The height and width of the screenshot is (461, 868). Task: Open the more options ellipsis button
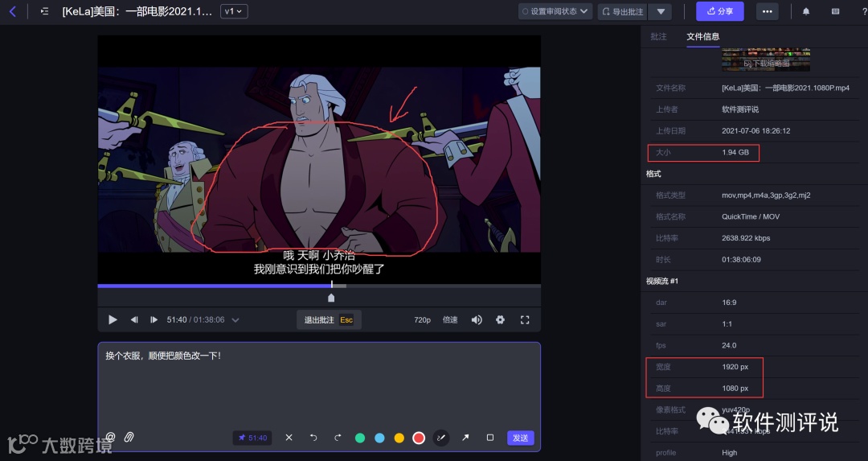pyautogui.click(x=767, y=11)
